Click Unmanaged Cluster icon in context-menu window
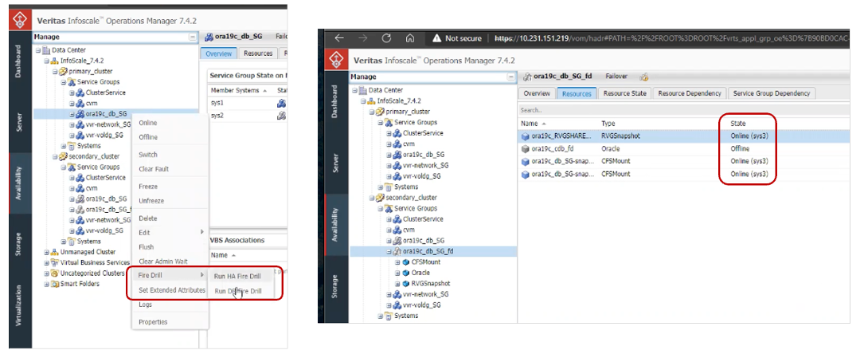 point(54,252)
